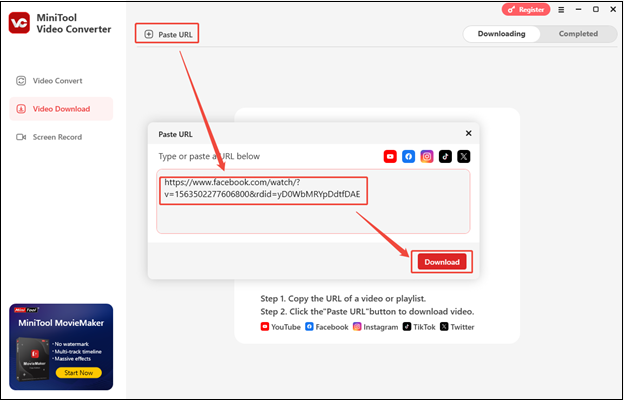This screenshot has height=400, width=624.
Task: Click the YouTube icon below Step 2
Action: (x=265, y=327)
